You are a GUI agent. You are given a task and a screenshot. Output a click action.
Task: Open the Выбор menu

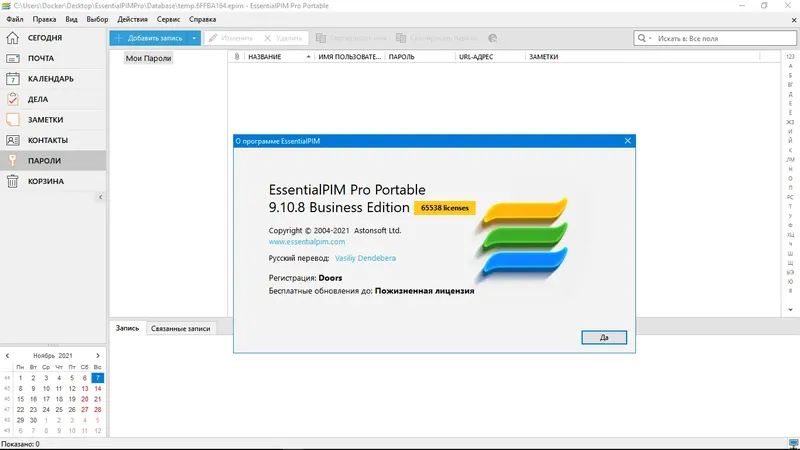pos(97,19)
